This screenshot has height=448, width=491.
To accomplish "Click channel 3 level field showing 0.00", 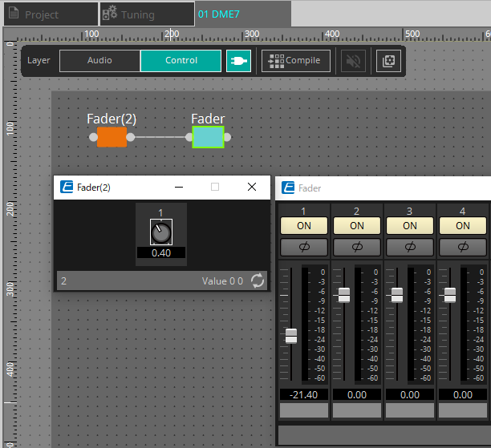I will pos(410,394).
